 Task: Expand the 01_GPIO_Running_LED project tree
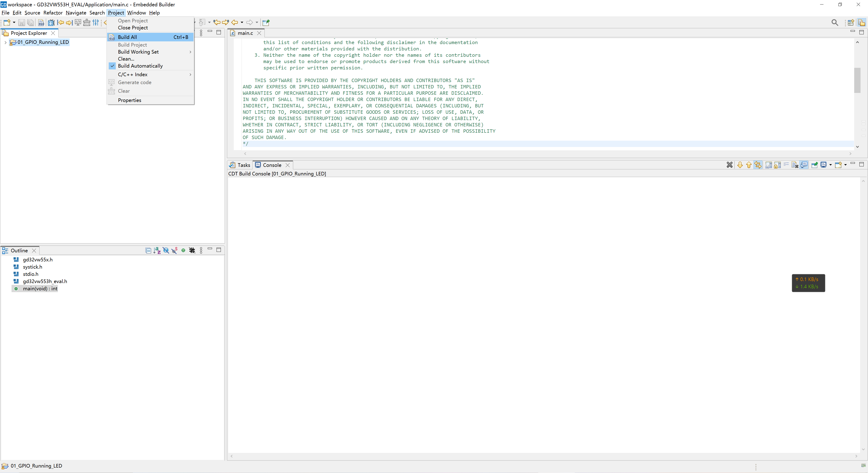point(5,43)
